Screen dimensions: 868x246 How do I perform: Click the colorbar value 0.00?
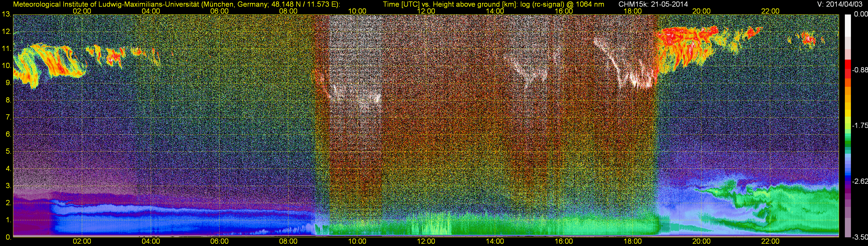tap(860, 14)
